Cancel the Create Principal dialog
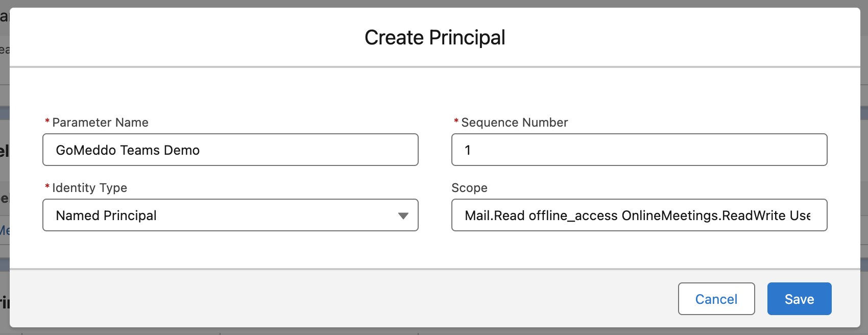 716,299
